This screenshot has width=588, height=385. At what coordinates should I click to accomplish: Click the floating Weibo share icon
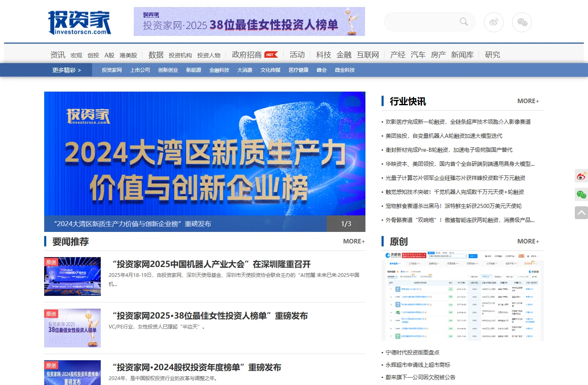581,176
